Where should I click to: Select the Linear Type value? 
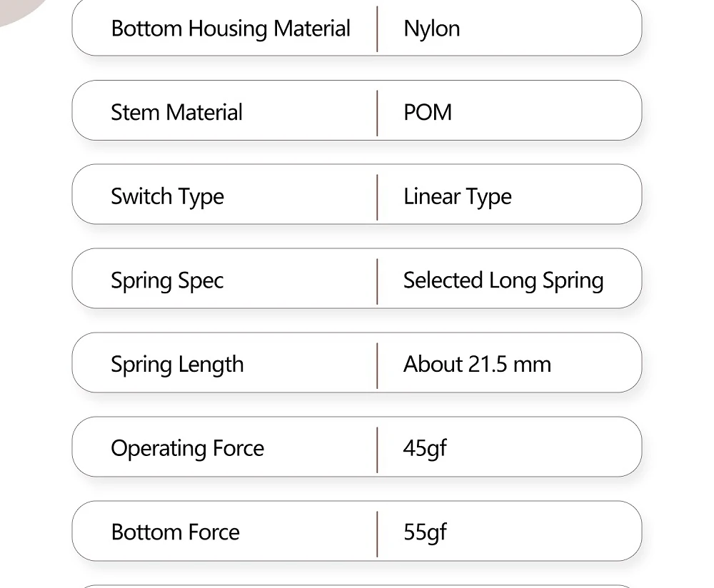[x=457, y=196]
